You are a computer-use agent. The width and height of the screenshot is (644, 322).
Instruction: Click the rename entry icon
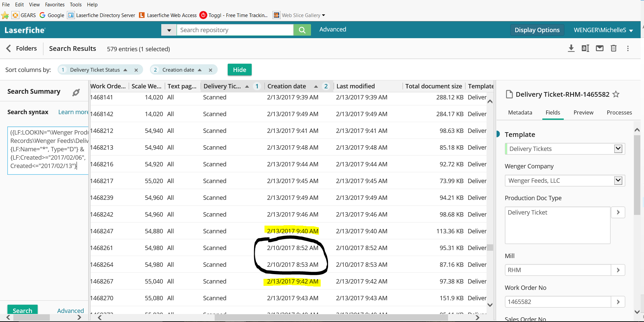point(585,49)
